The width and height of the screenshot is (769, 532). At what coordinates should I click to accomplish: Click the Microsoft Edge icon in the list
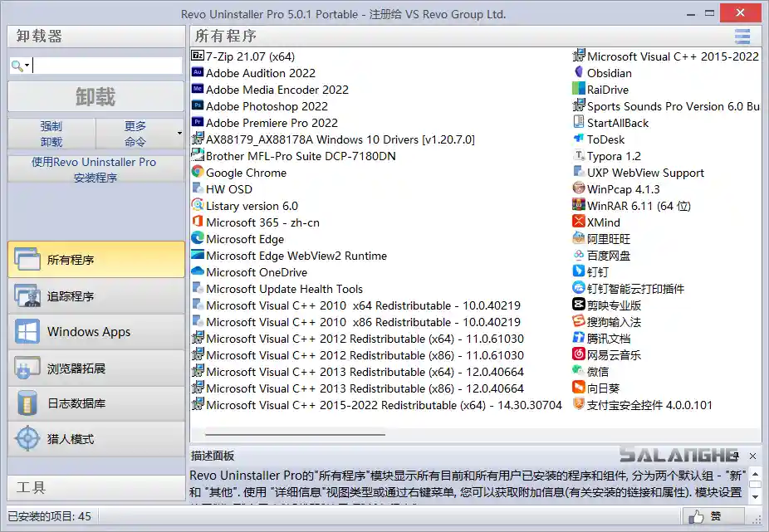coord(196,239)
